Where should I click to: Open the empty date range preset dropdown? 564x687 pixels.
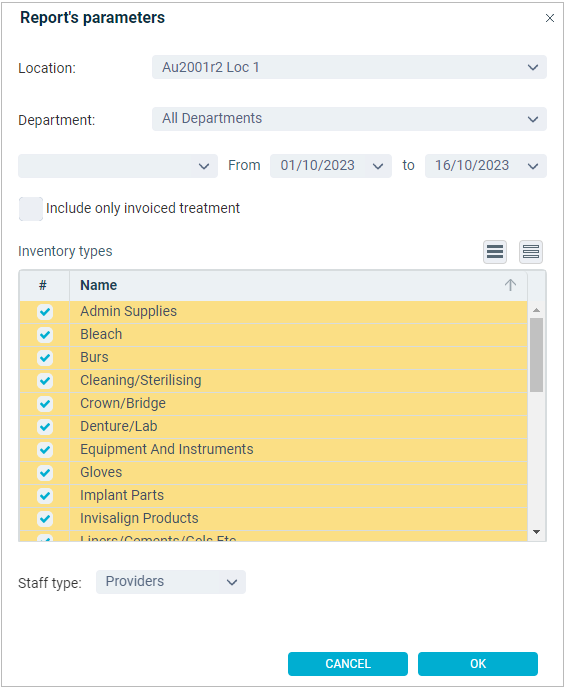click(118, 166)
